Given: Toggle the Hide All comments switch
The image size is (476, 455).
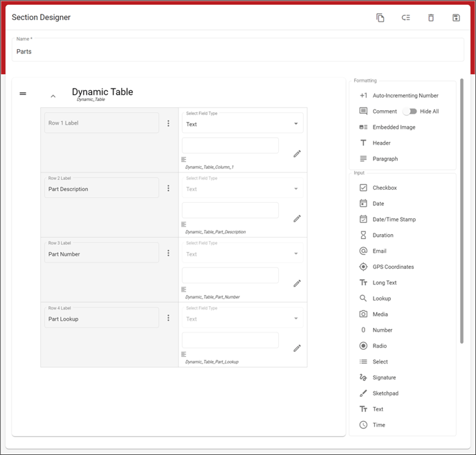Looking at the screenshot, I should click(x=410, y=111).
